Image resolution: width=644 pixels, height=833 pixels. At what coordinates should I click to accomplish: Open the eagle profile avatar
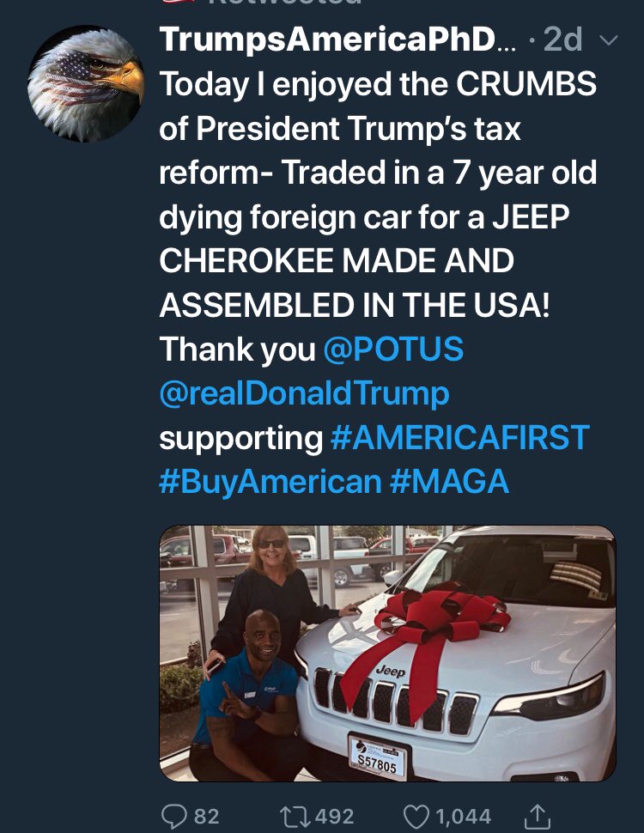(x=86, y=83)
